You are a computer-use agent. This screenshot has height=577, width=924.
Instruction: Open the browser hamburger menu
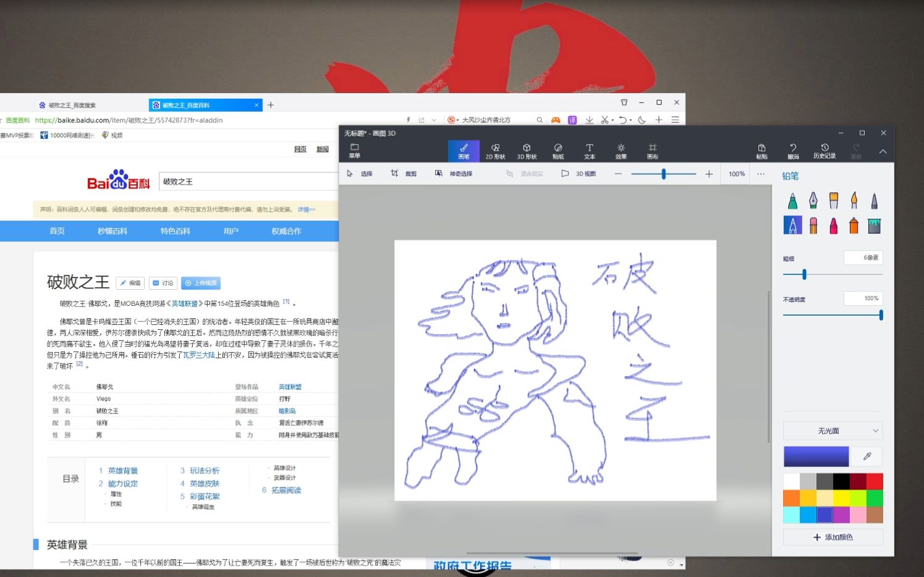click(x=676, y=120)
